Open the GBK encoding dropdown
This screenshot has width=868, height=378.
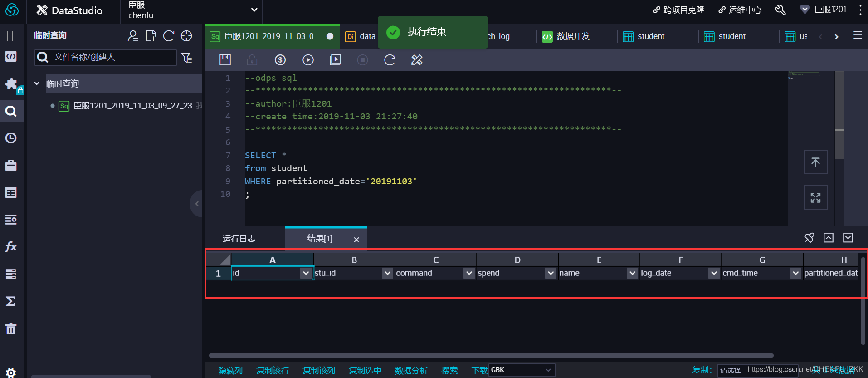click(x=522, y=370)
